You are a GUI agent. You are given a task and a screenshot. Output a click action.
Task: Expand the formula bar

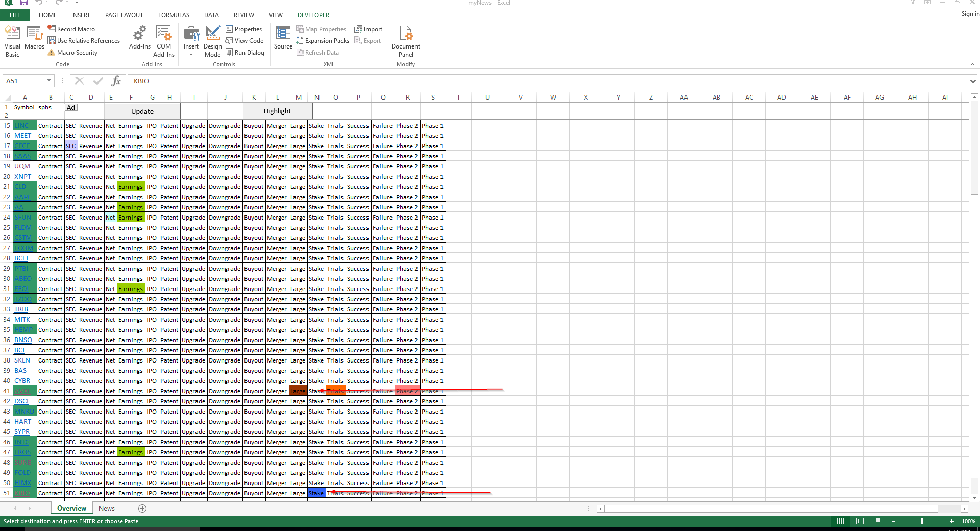pyautogui.click(x=973, y=81)
